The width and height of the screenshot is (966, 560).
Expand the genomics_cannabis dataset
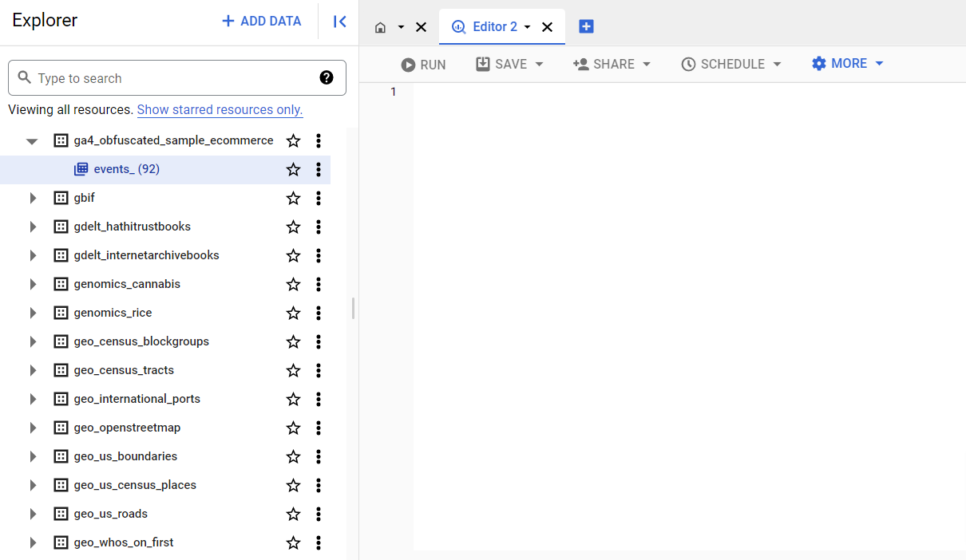point(33,284)
